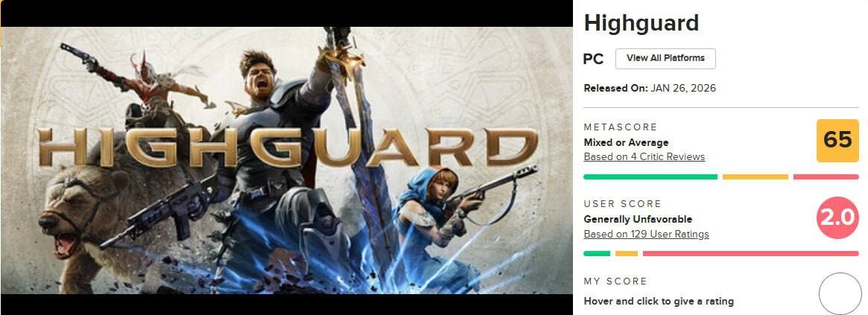Click the yellow 65 Metascore badge
Viewport: 868px width, 315px height.
837,141
